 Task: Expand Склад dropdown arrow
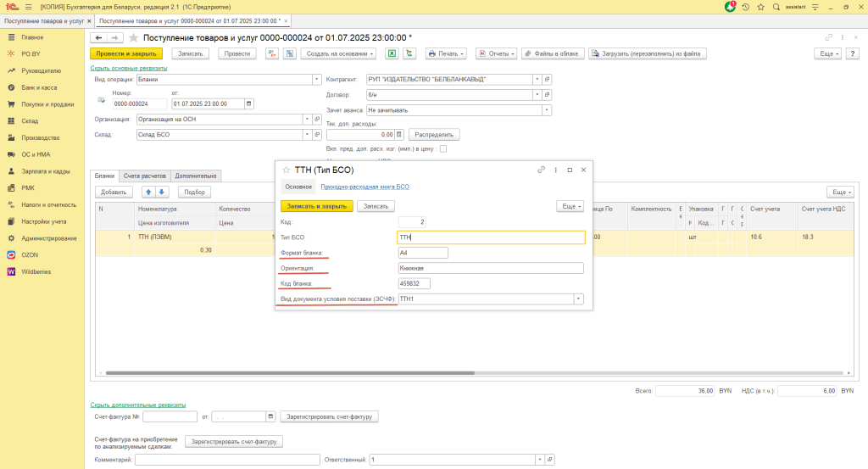pos(307,135)
